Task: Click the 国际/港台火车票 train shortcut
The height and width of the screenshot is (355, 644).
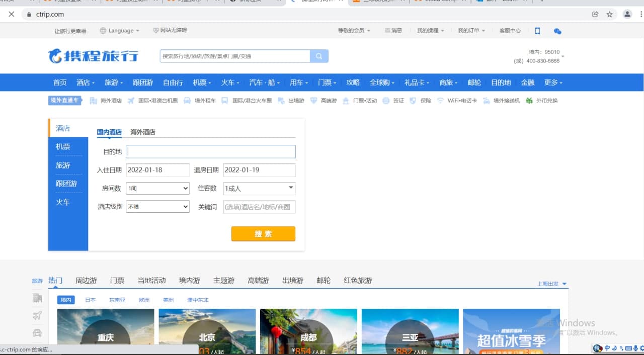Action: click(x=247, y=101)
